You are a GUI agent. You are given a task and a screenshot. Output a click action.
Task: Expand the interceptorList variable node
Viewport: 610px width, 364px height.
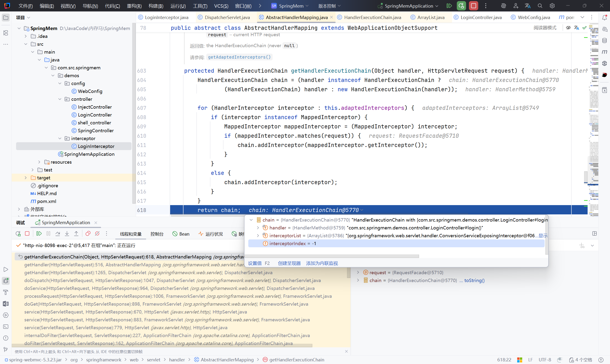pyautogui.click(x=258, y=235)
